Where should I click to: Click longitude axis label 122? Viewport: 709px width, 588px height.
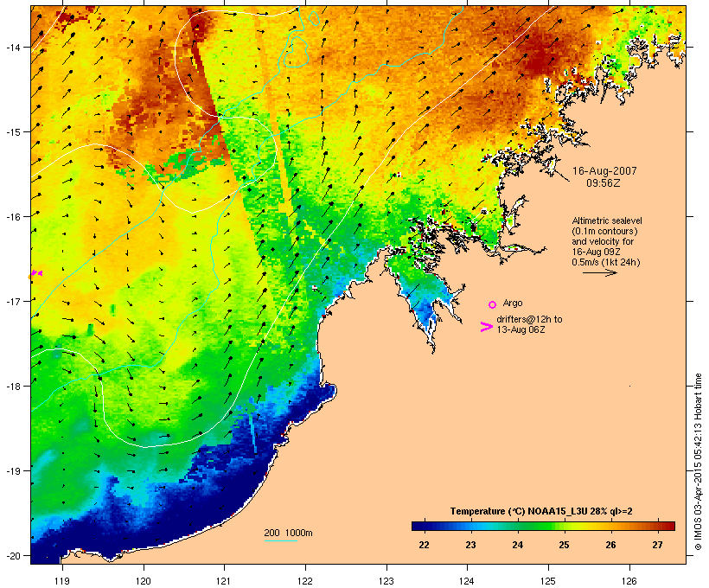coord(305,581)
